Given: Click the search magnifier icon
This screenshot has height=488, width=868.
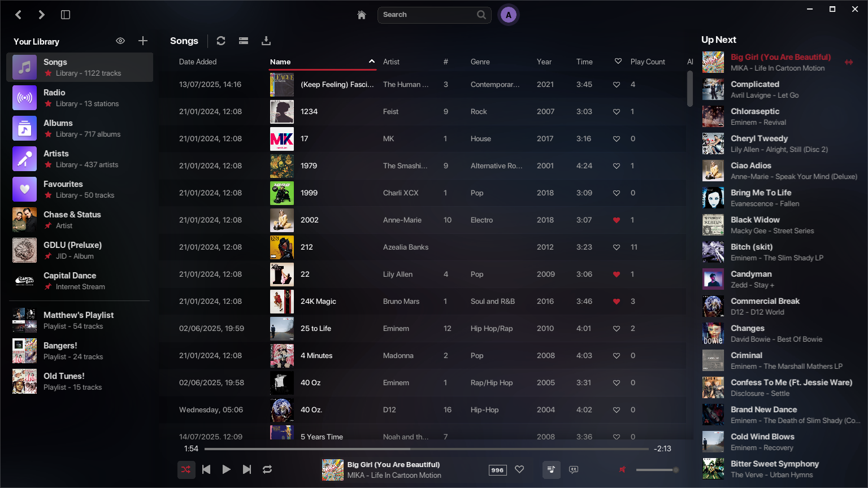Looking at the screenshot, I should (481, 15).
